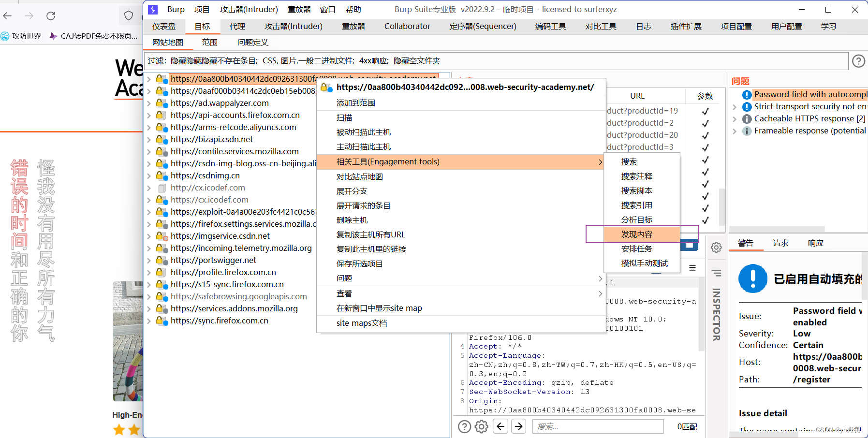The height and width of the screenshot is (438, 868).
Task: Expand the https://ad.wappalyzer.com tree node
Action: pos(149,103)
